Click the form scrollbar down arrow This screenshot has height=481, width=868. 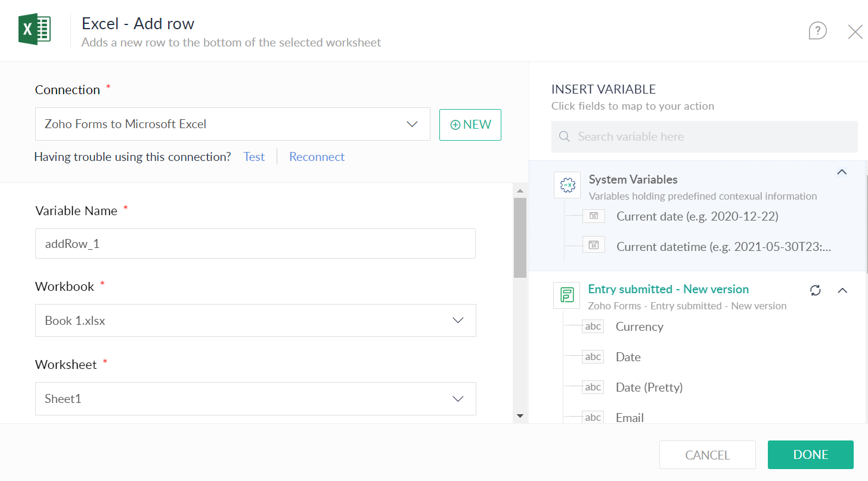pyautogui.click(x=520, y=416)
